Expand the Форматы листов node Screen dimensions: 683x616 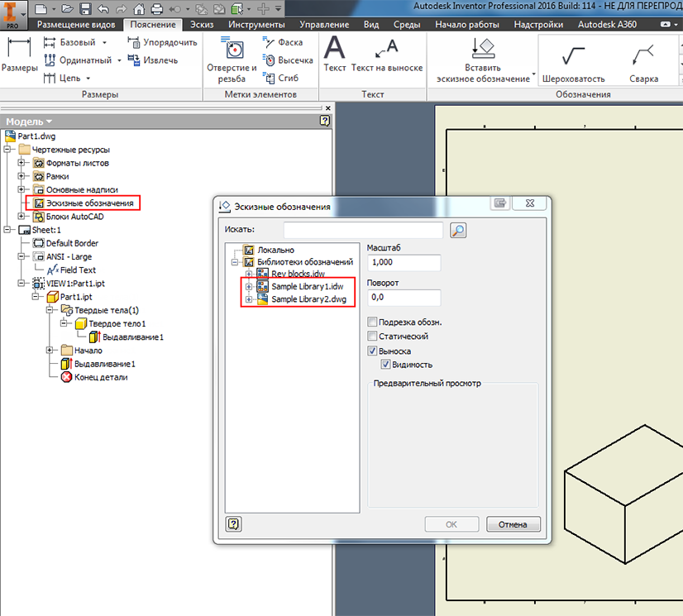tap(21, 163)
